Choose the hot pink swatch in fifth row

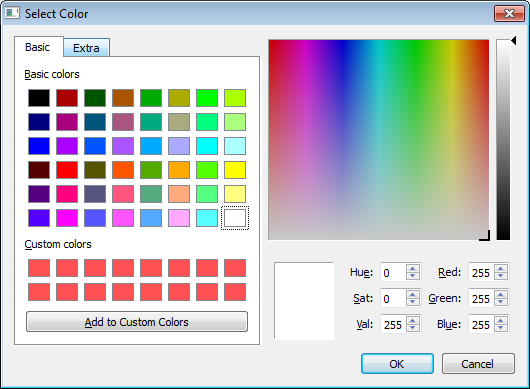[67, 194]
